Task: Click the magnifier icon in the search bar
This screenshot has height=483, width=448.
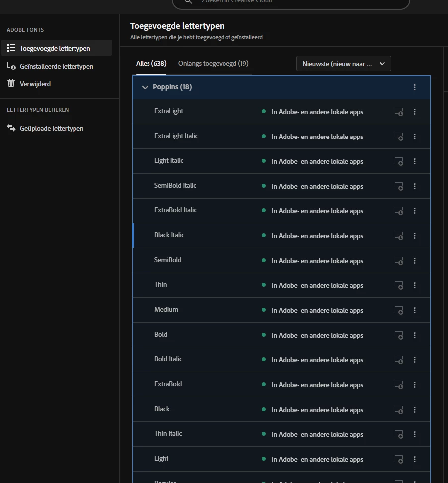Action: click(188, 1)
